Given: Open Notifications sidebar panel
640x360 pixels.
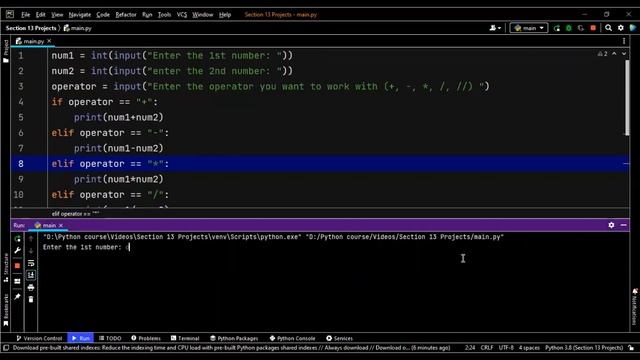Looking at the screenshot, I should coord(635,307).
